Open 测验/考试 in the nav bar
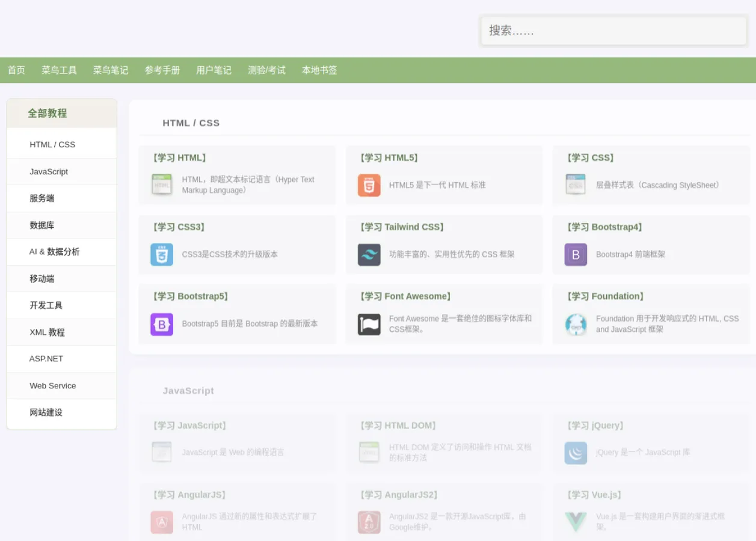Image resolution: width=756 pixels, height=541 pixels. tap(266, 70)
